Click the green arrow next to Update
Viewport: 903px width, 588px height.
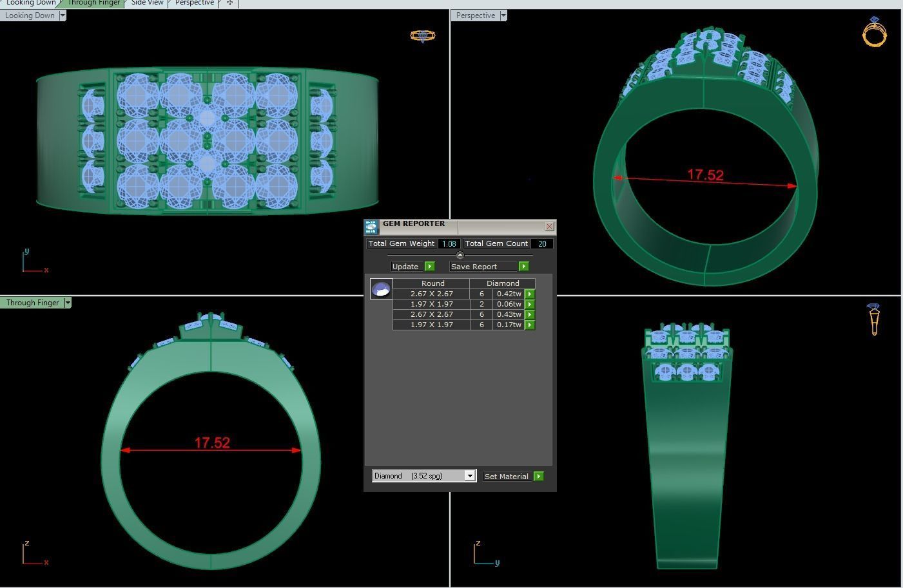click(x=430, y=267)
